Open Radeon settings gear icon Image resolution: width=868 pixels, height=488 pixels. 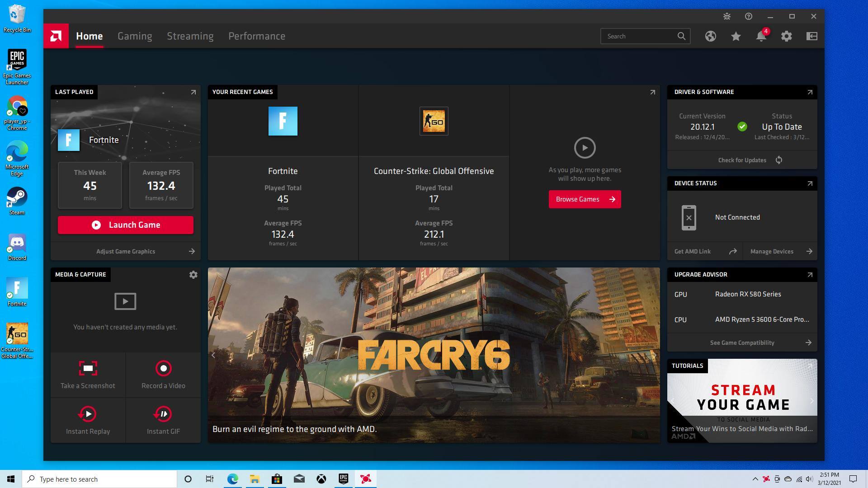(x=787, y=36)
